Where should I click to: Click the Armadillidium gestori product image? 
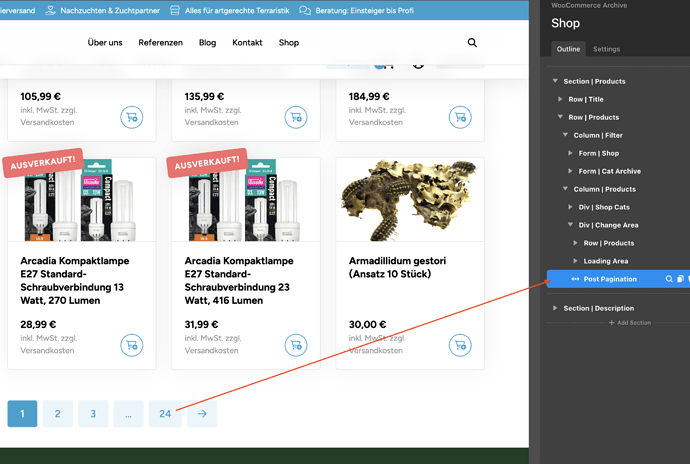tap(410, 200)
